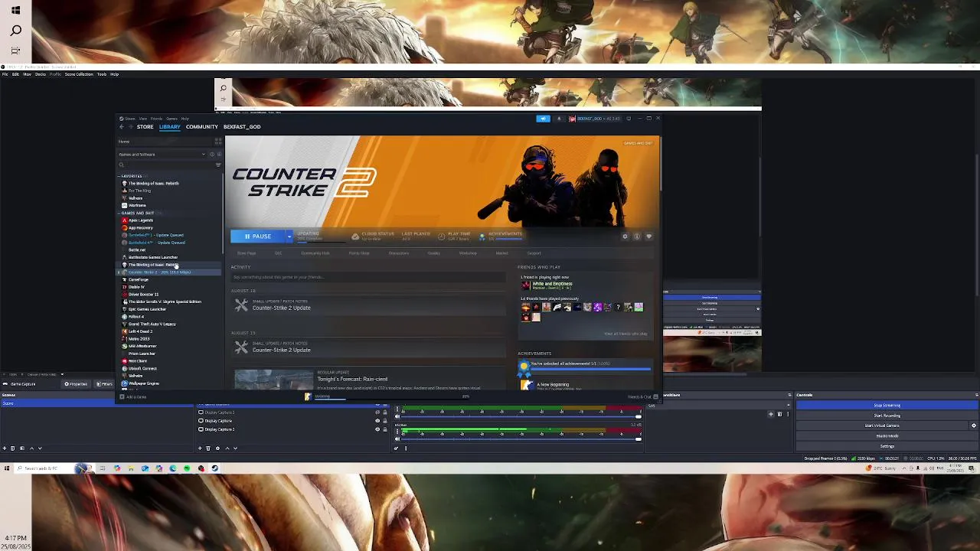Click the Steam library search field

click(x=166, y=165)
